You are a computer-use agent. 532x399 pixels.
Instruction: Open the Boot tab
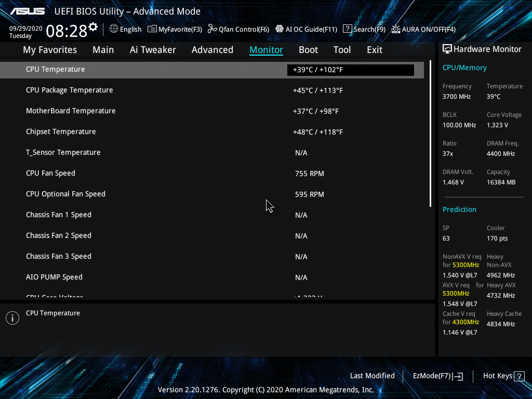click(x=309, y=50)
